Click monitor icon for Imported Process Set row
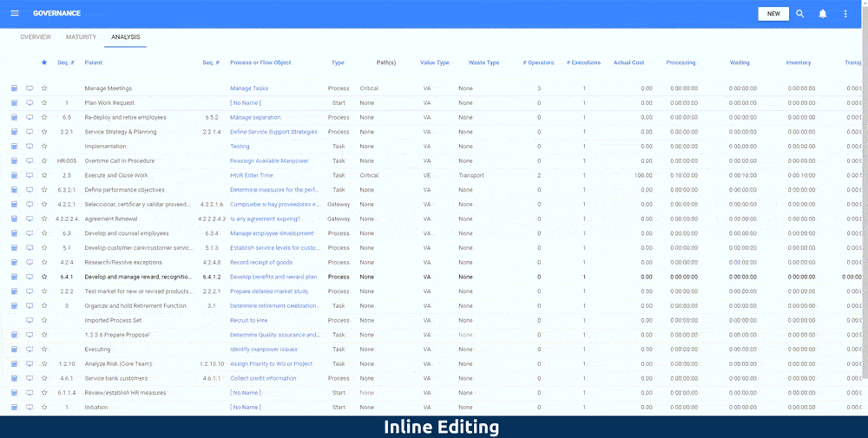Viewport: 868px width, 438px height. coord(30,320)
